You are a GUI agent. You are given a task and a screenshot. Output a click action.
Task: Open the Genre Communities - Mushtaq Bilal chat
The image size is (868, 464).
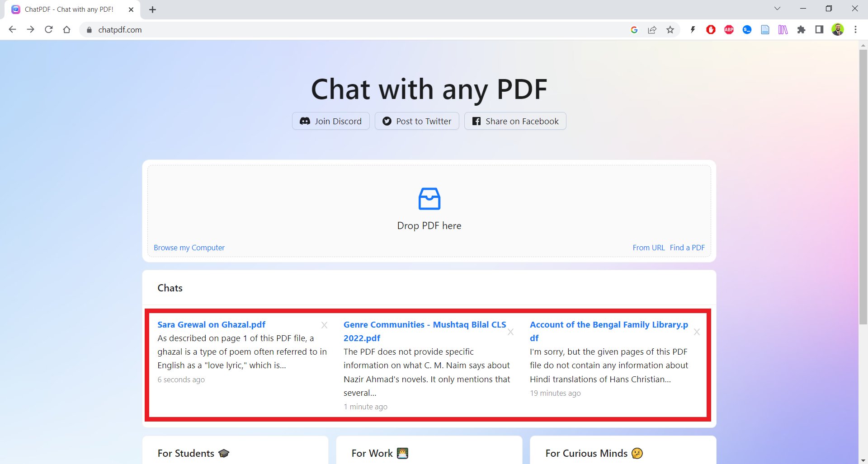[x=425, y=331]
